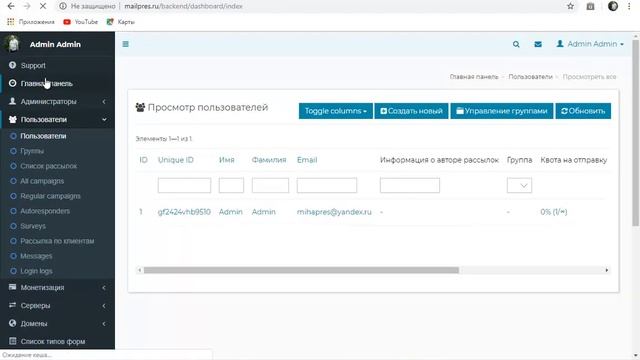This screenshot has width=640, height=360.
Task: Open the Группа filter dropdown
Action: click(519, 185)
